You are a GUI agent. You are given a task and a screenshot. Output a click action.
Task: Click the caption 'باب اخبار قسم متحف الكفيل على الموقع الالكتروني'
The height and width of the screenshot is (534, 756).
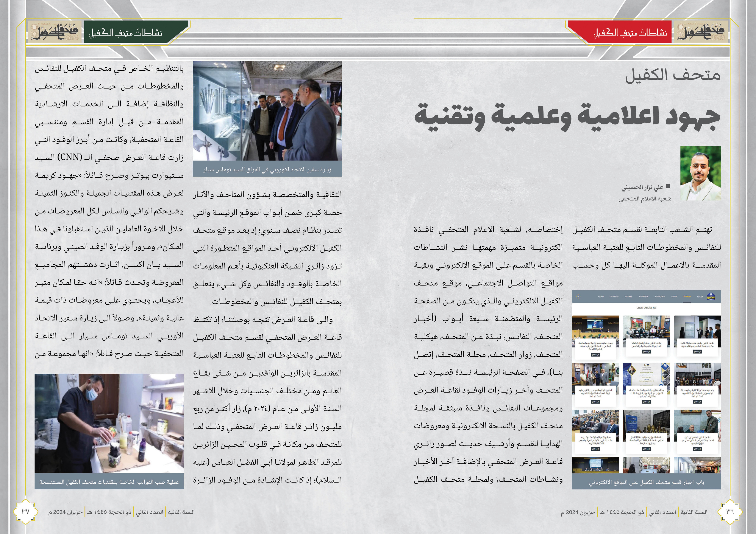coord(647,482)
